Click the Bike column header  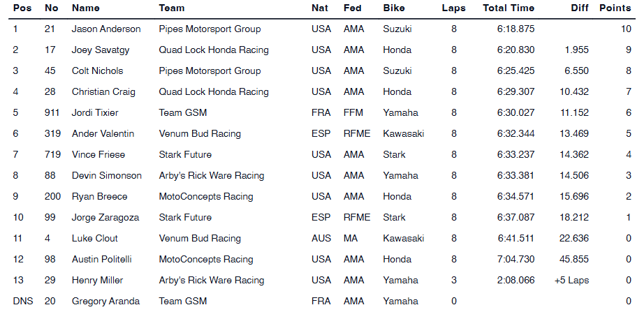[394, 8]
